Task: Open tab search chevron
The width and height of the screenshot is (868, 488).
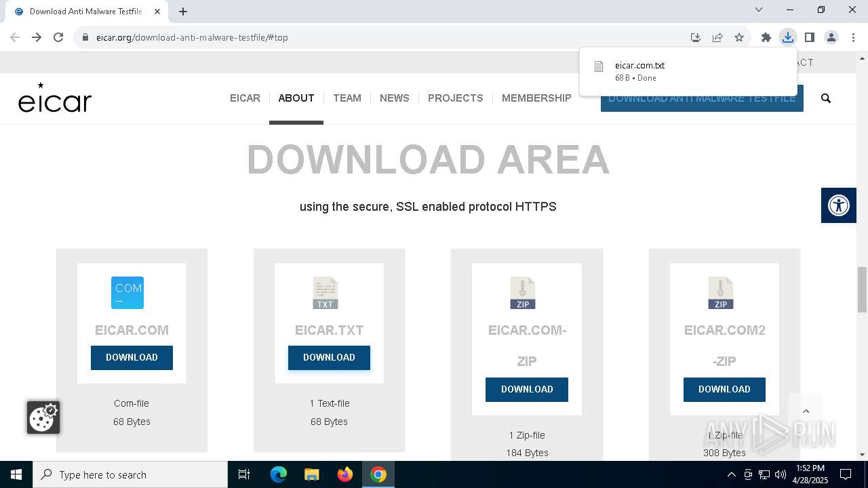Action: tap(759, 9)
